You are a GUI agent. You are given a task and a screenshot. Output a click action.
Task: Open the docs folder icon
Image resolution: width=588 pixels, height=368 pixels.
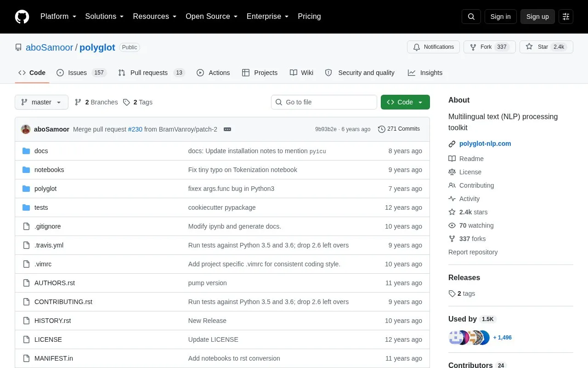click(26, 151)
